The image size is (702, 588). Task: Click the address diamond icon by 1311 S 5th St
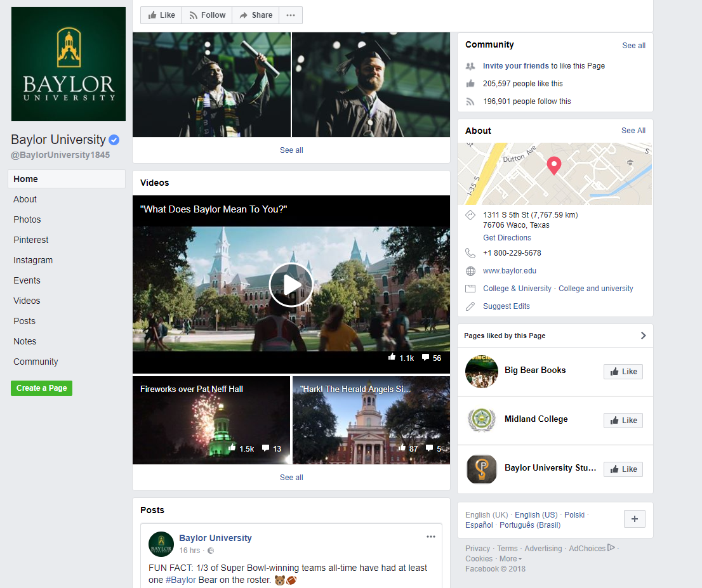pyautogui.click(x=470, y=215)
